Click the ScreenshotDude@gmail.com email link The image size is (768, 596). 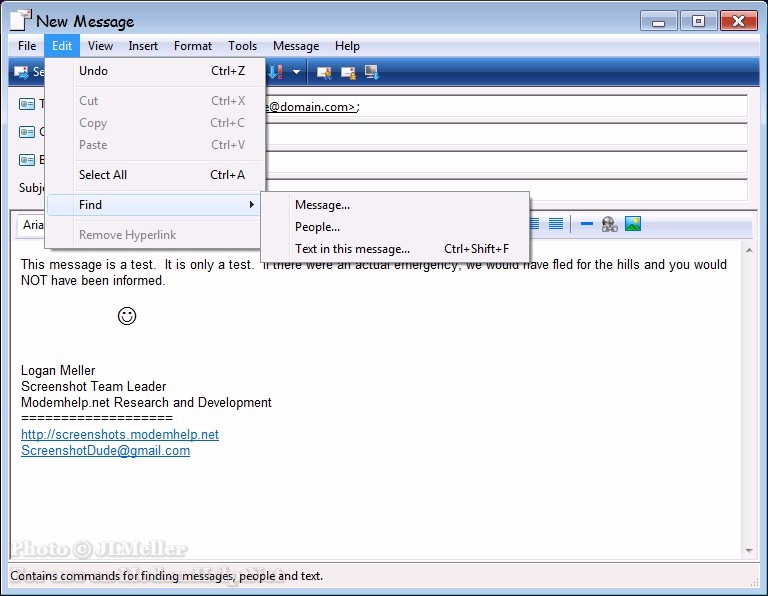click(x=105, y=451)
